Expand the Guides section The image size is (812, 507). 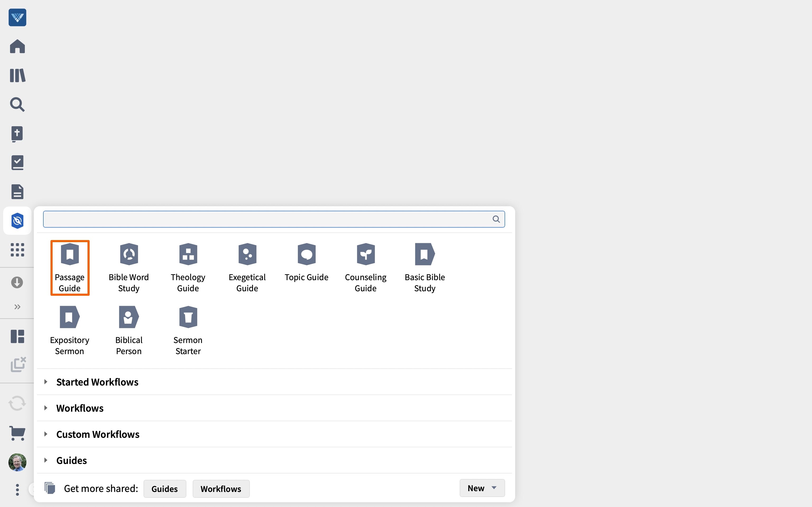71,460
